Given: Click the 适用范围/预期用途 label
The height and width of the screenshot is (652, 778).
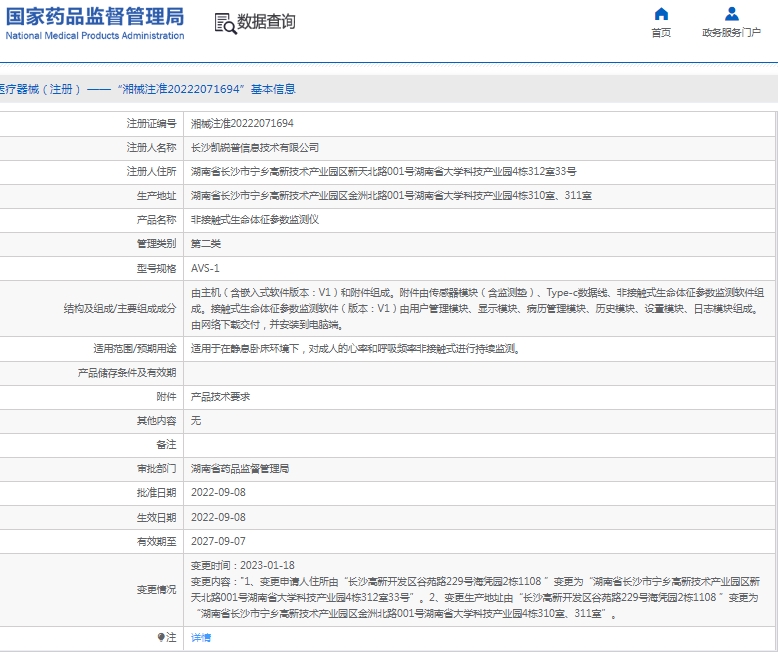Looking at the screenshot, I should [135, 349].
